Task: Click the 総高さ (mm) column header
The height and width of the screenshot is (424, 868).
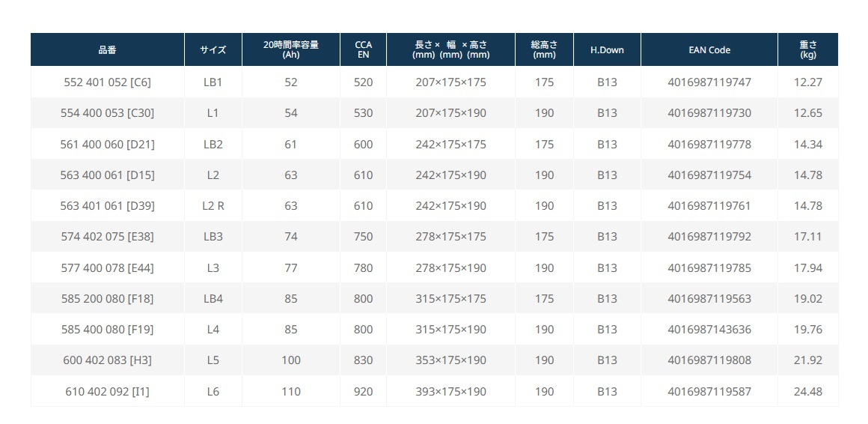Action: tap(544, 50)
